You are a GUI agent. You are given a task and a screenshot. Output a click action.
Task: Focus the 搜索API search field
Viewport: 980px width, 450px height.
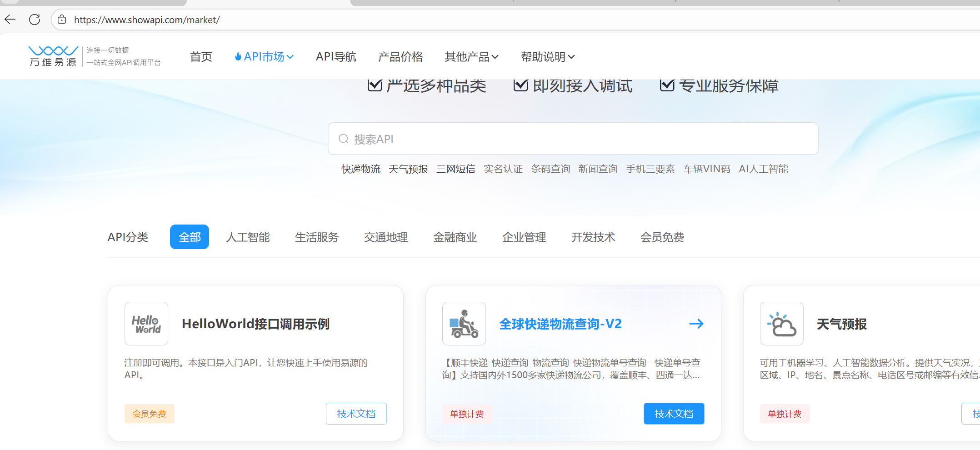[573, 139]
